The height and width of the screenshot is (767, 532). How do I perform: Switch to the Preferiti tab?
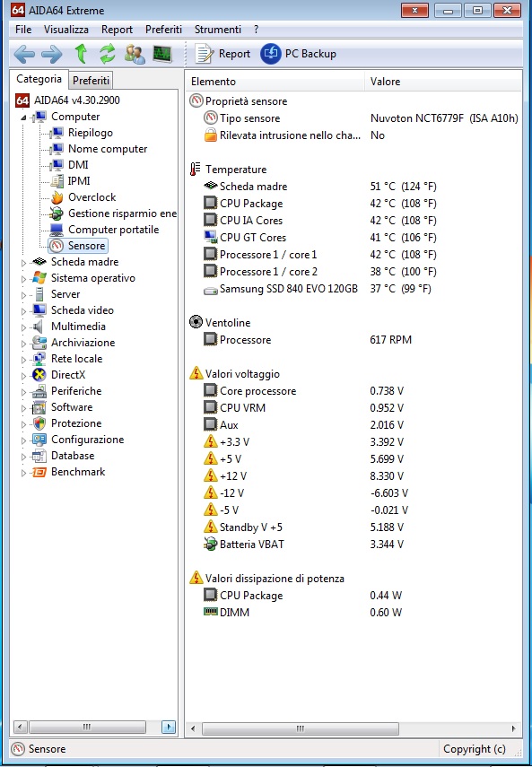coord(91,80)
